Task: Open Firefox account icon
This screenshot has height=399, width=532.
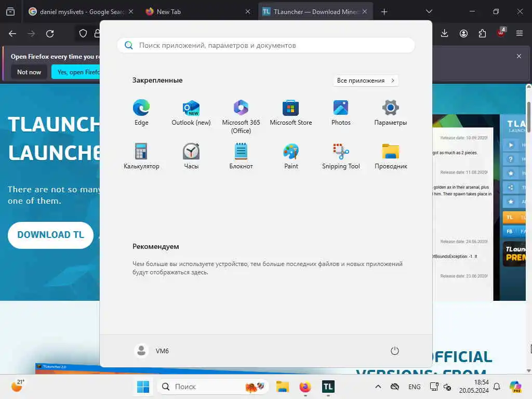Action: pyautogui.click(x=463, y=33)
